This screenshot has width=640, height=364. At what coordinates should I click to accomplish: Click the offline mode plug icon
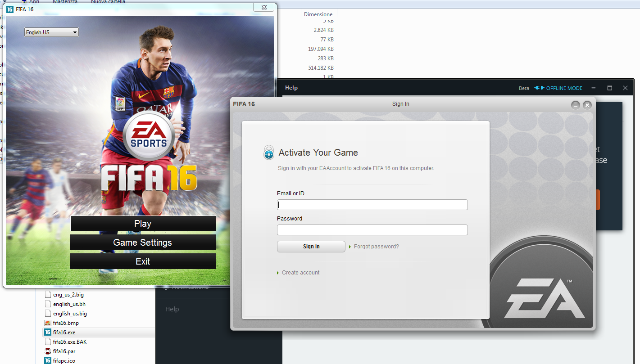point(539,88)
